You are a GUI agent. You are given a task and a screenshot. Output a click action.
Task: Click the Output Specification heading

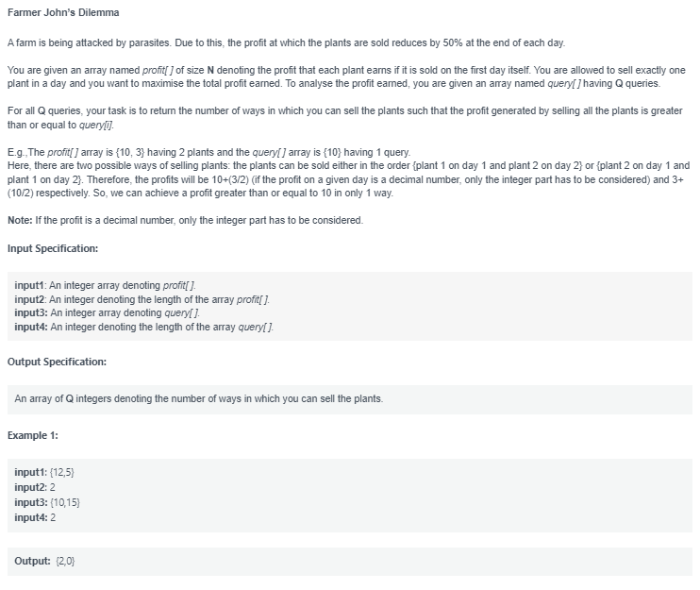click(58, 362)
